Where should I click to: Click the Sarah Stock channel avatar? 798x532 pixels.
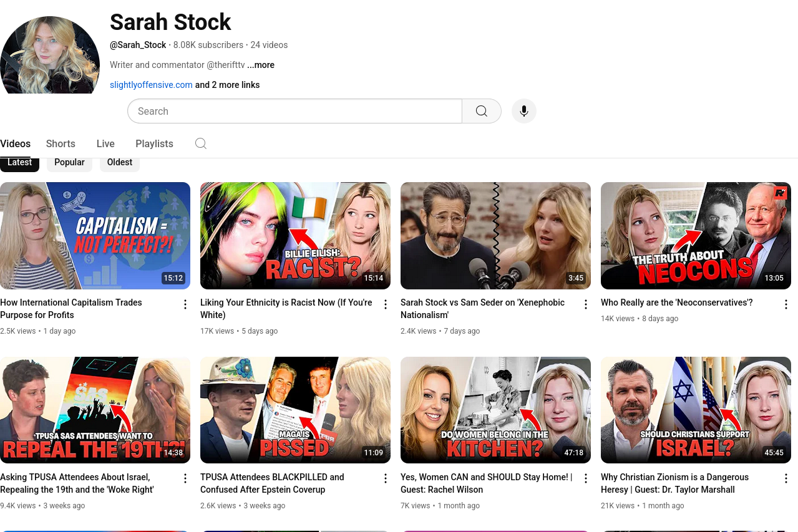[x=50, y=55]
